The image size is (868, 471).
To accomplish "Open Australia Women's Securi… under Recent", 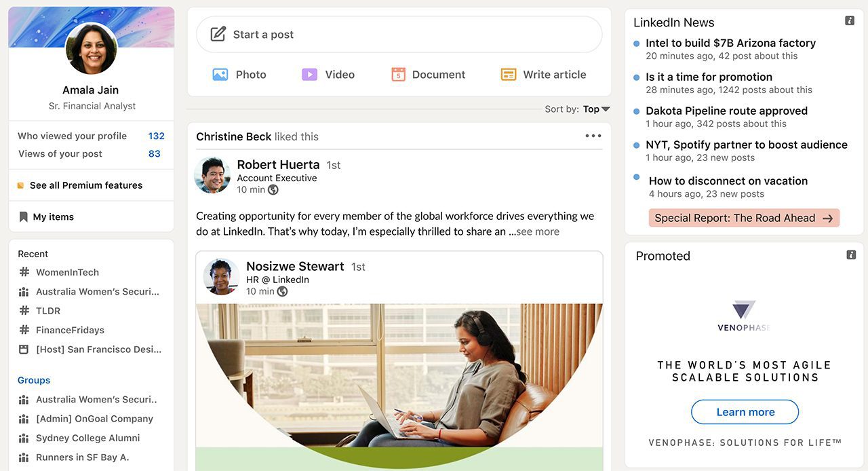I will click(x=98, y=292).
